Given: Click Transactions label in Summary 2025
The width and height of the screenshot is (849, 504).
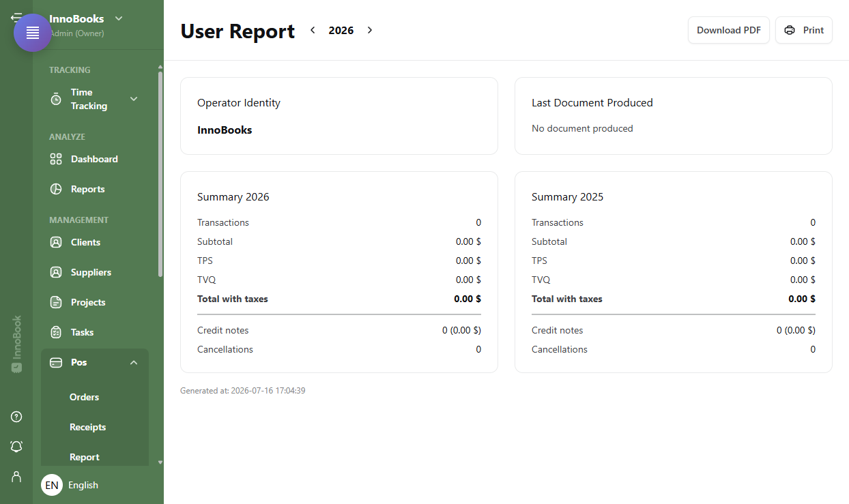Looking at the screenshot, I should [x=558, y=222].
